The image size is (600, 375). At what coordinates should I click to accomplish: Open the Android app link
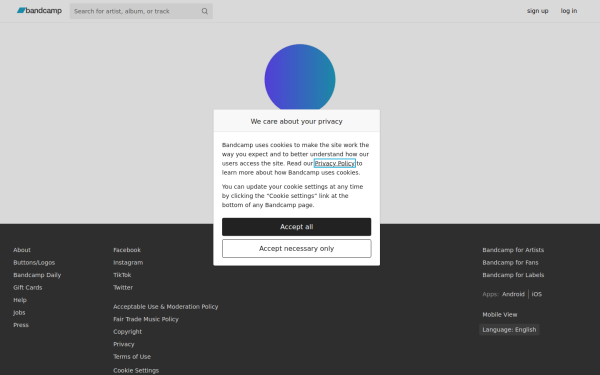click(513, 294)
